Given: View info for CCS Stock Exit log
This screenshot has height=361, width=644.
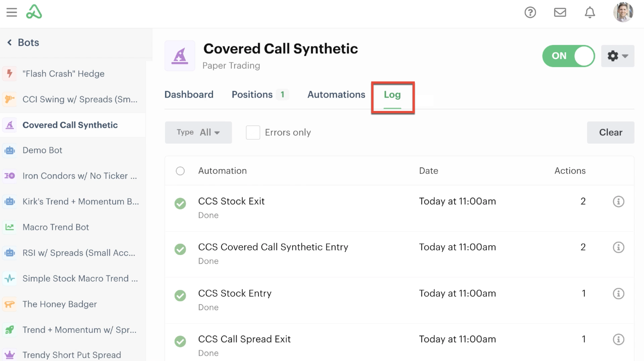Looking at the screenshot, I should (618, 202).
